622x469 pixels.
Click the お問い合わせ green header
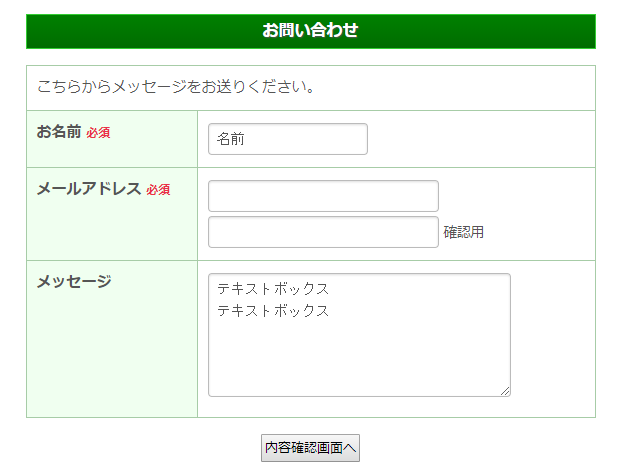coord(310,31)
